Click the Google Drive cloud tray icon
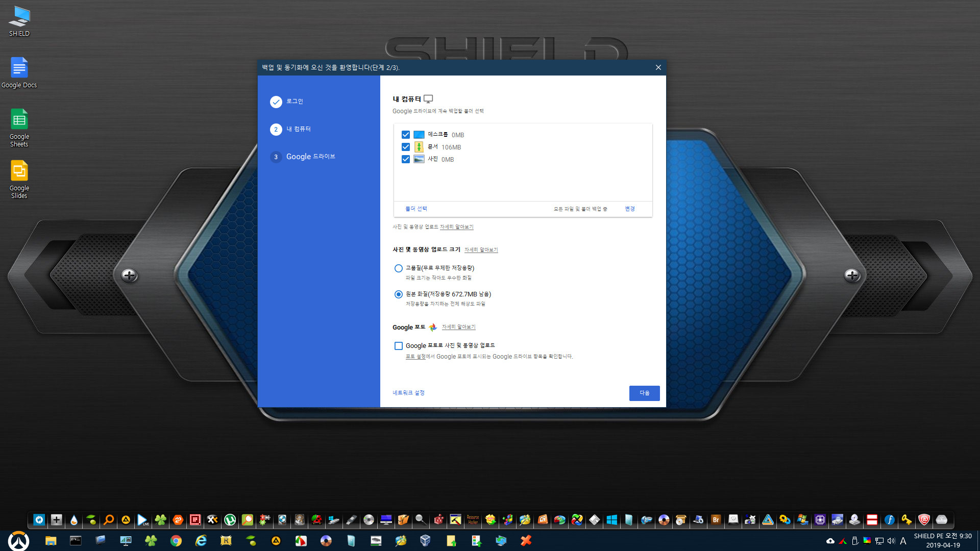Image resolution: width=980 pixels, height=551 pixels. [830, 541]
